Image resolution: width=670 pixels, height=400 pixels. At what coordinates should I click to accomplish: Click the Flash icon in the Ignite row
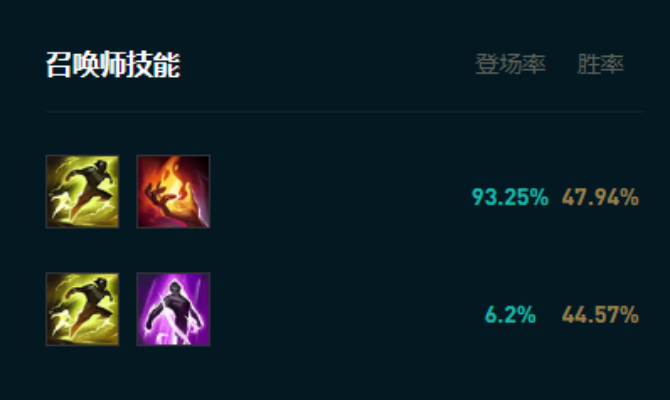pyautogui.click(x=82, y=191)
